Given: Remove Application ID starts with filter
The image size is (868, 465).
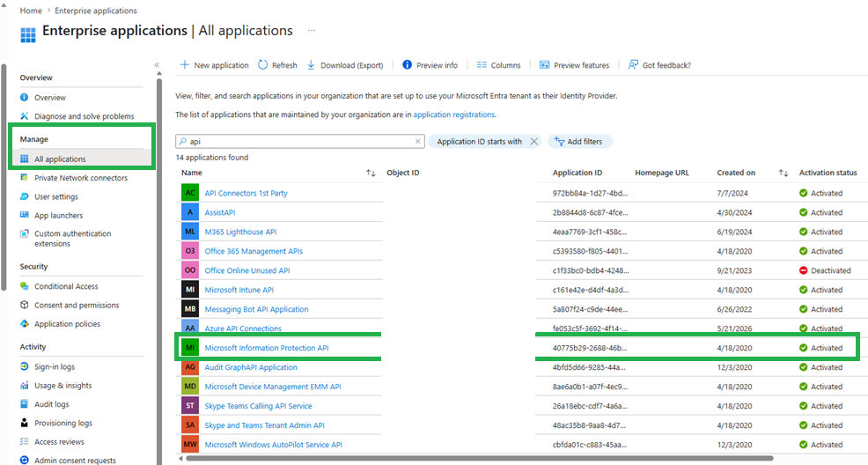Looking at the screenshot, I should (533, 141).
